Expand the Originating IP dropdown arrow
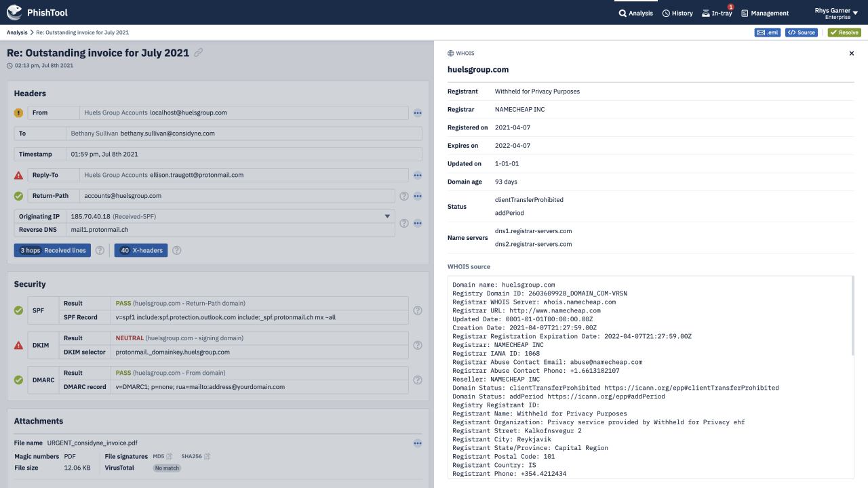Screen dimensions: 868x488 tap(388, 216)
